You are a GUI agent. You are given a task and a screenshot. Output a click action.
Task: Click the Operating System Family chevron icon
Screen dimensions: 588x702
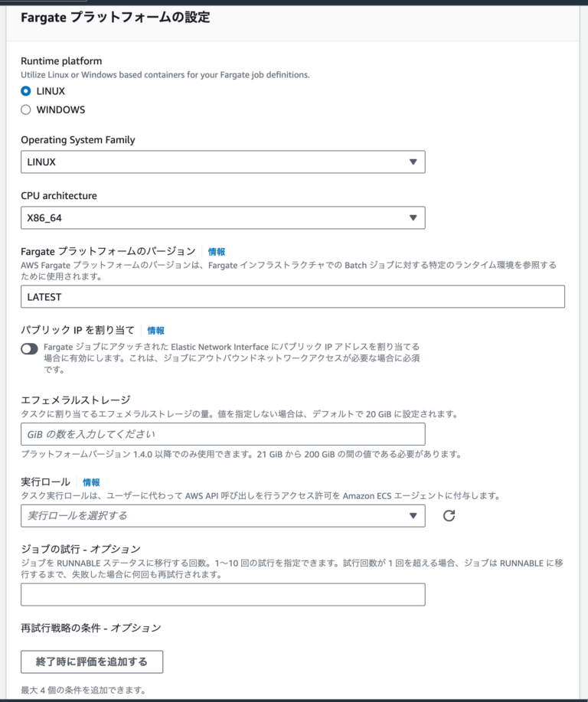click(x=413, y=162)
